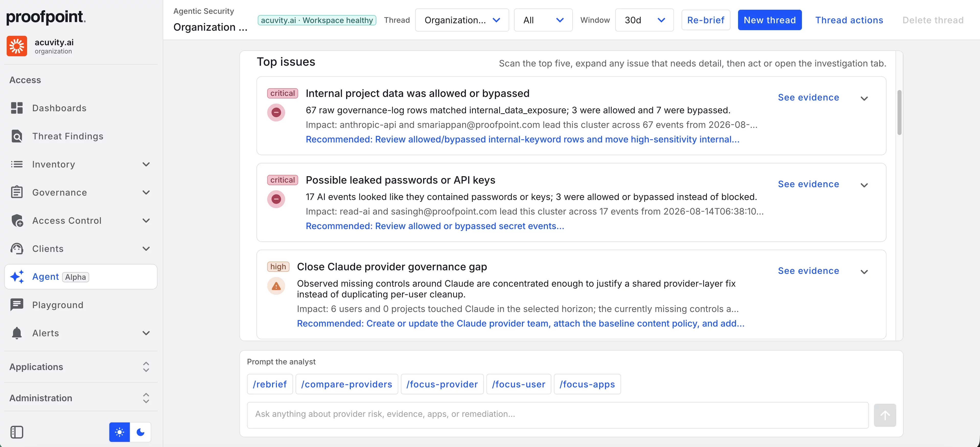Click the 'Internal project data was allowed or bypassed' title
This screenshot has height=447, width=980.
(417, 94)
